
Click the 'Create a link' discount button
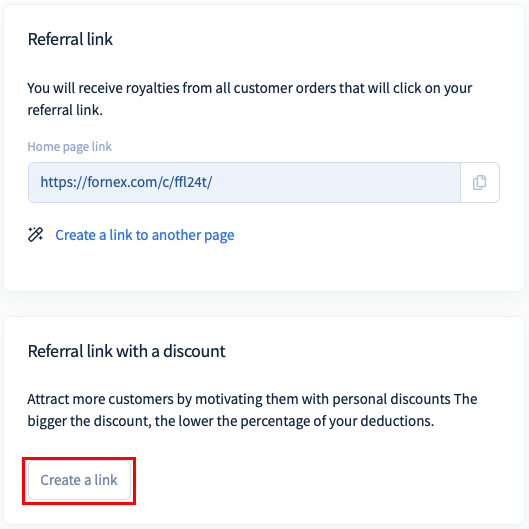79,480
